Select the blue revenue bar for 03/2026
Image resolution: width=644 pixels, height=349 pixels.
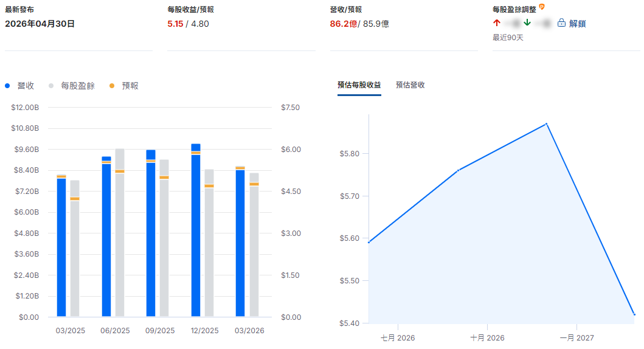coord(240,241)
